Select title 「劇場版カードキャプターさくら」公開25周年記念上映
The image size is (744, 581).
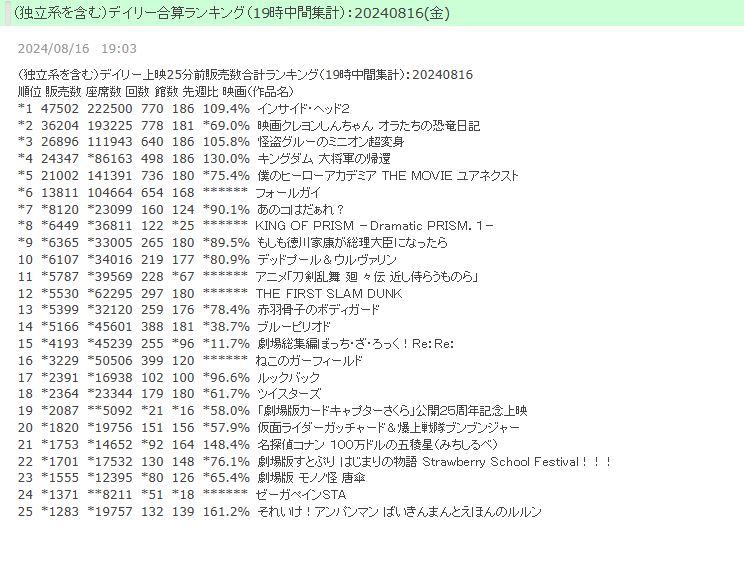[392, 411]
